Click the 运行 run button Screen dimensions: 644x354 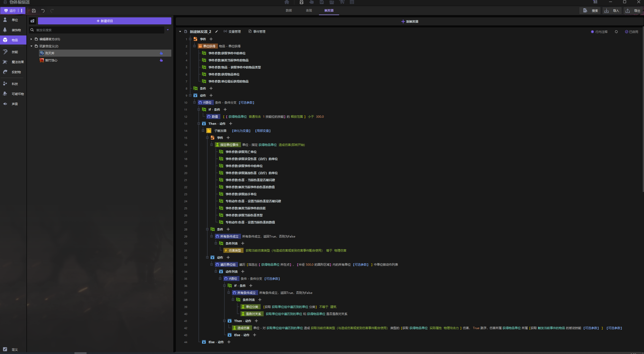coord(10,11)
